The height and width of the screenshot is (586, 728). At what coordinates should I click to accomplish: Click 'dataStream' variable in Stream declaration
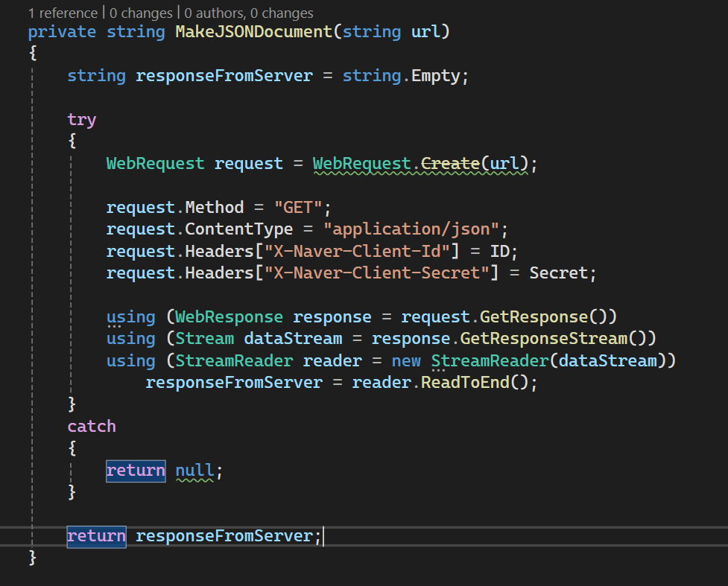tap(293, 339)
